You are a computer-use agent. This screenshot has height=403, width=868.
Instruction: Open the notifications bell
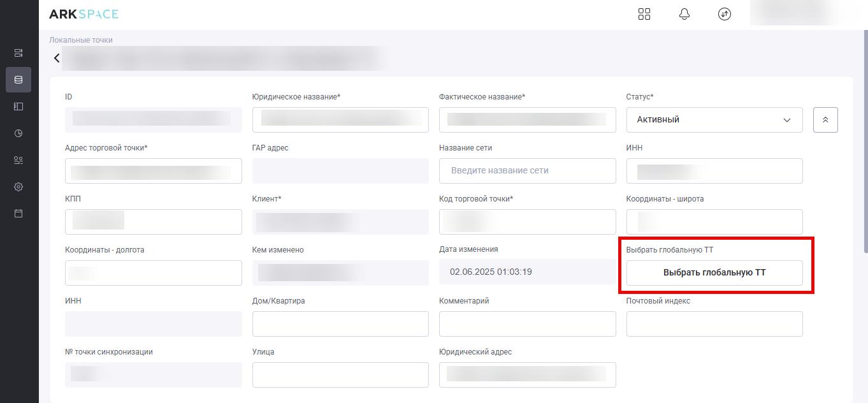684,14
